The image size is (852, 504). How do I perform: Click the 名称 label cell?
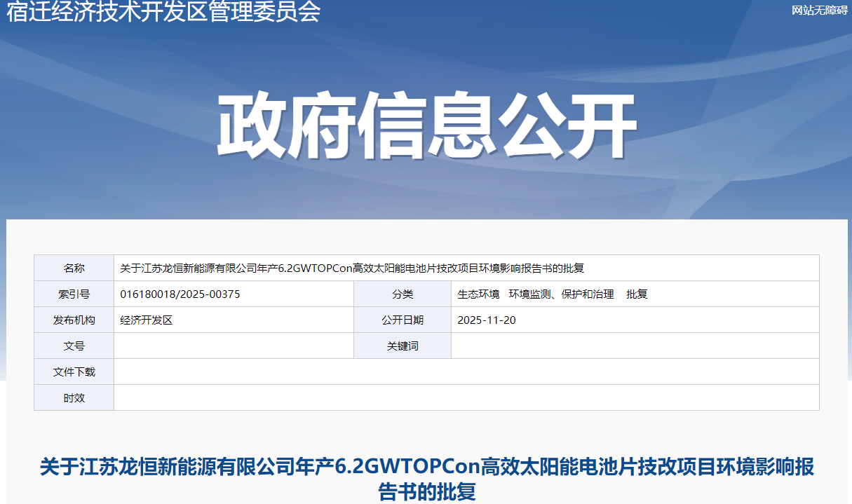(74, 268)
